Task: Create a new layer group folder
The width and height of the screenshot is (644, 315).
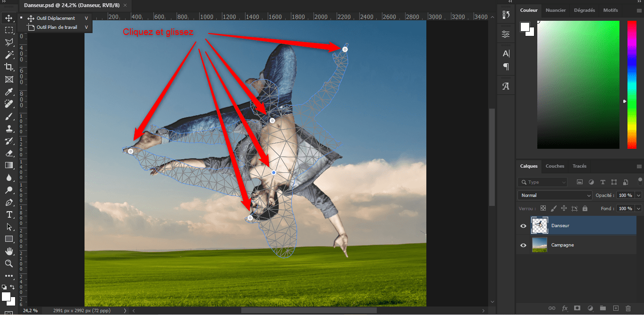Action: point(602,308)
